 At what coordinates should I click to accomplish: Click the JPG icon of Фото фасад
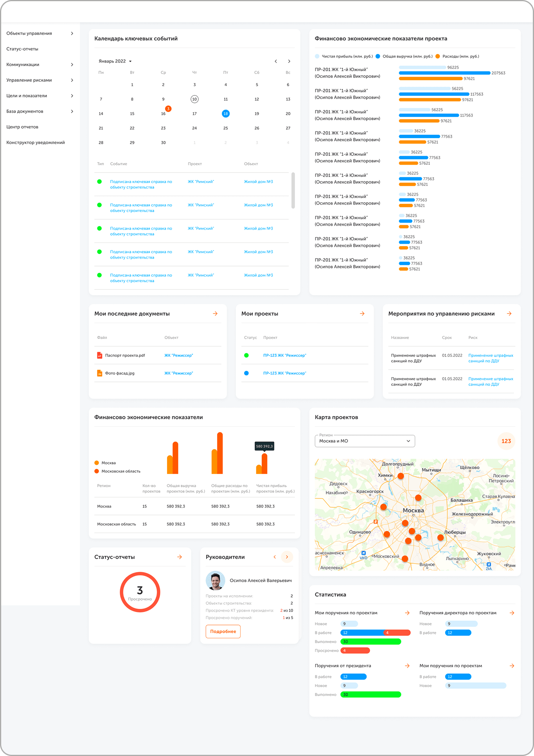pos(100,373)
